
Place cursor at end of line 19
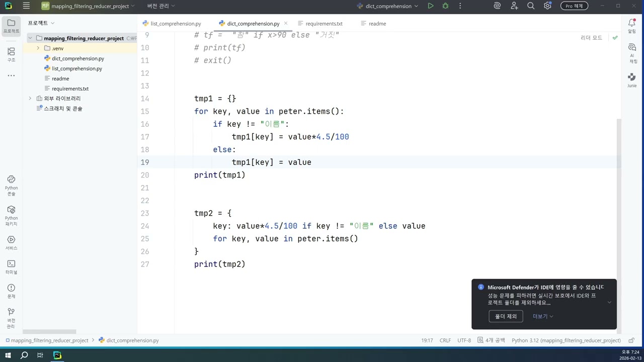tap(312, 162)
